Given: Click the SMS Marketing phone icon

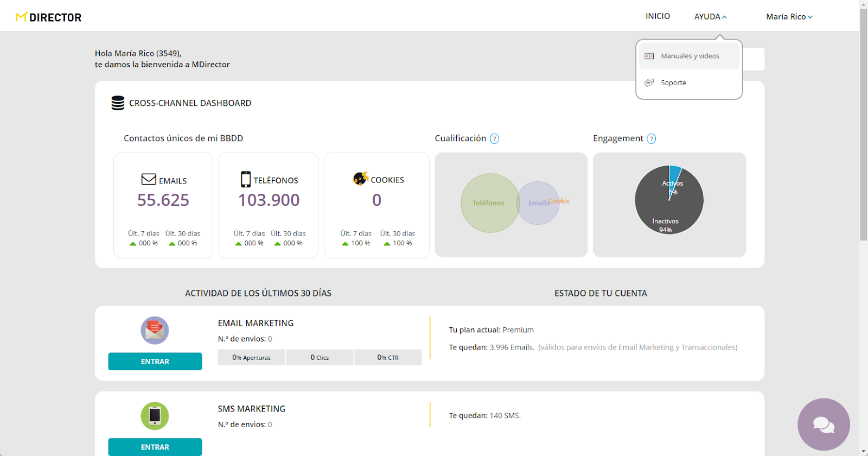Looking at the screenshot, I should pos(155,416).
